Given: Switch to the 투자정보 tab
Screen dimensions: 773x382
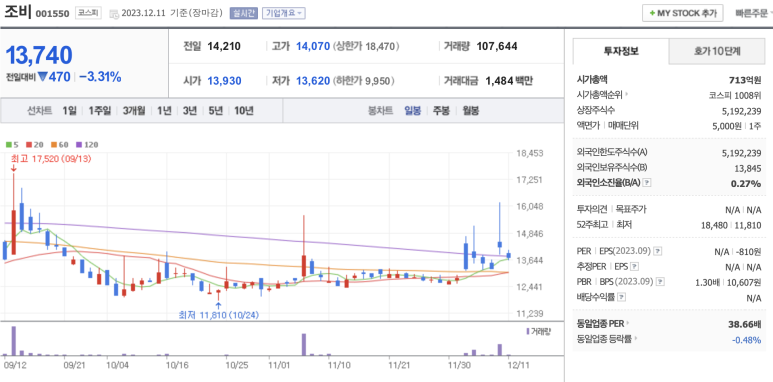Looking at the screenshot, I should click(621, 51).
